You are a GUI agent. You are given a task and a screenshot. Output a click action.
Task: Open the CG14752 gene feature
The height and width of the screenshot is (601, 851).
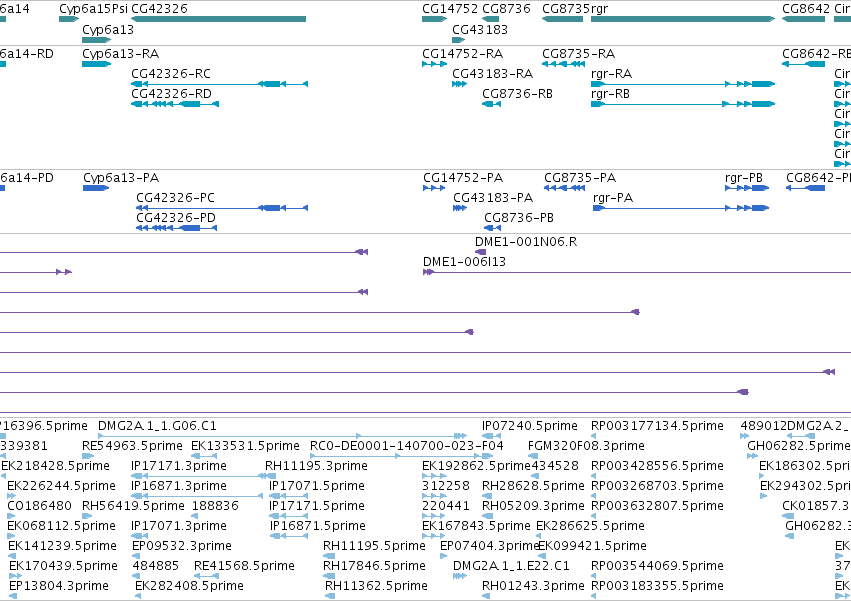point(434,19)
